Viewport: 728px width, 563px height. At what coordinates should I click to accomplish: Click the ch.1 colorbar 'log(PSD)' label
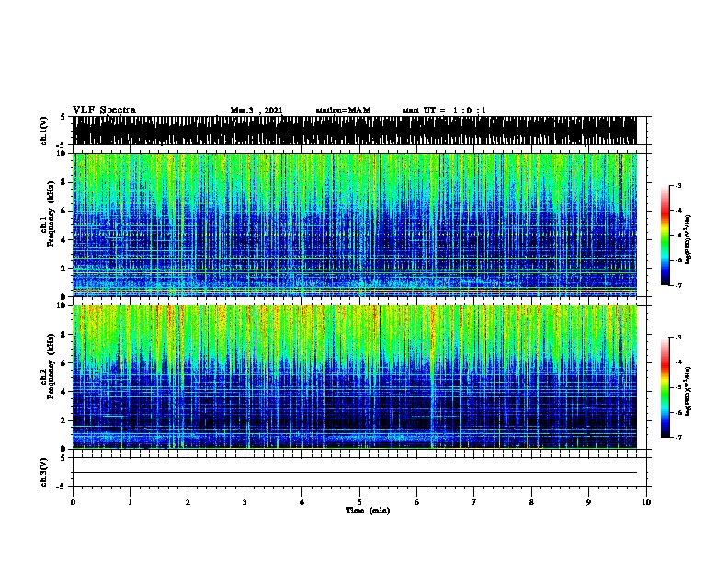688,239
